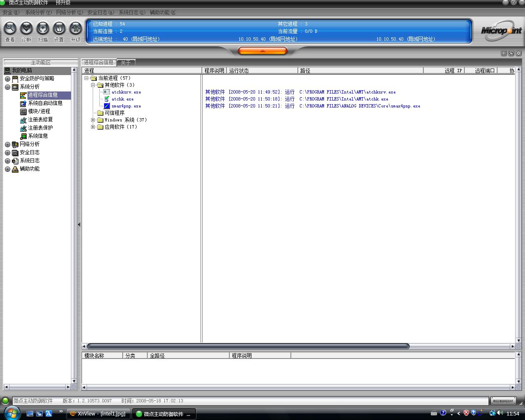525x420 pixels.
Task: Expand 安全防护与策略 in sidebar tree
Action: (7, 79)
